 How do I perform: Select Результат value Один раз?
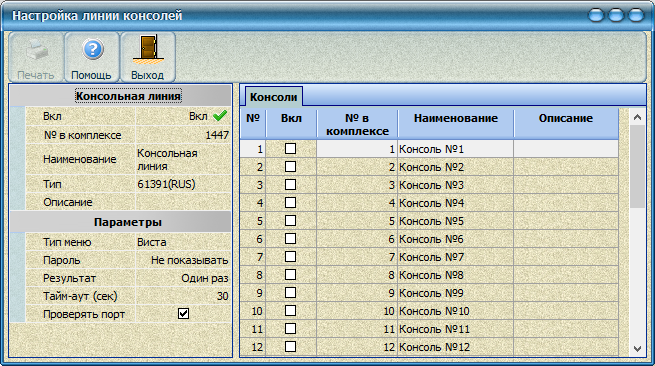click(183, 278)
